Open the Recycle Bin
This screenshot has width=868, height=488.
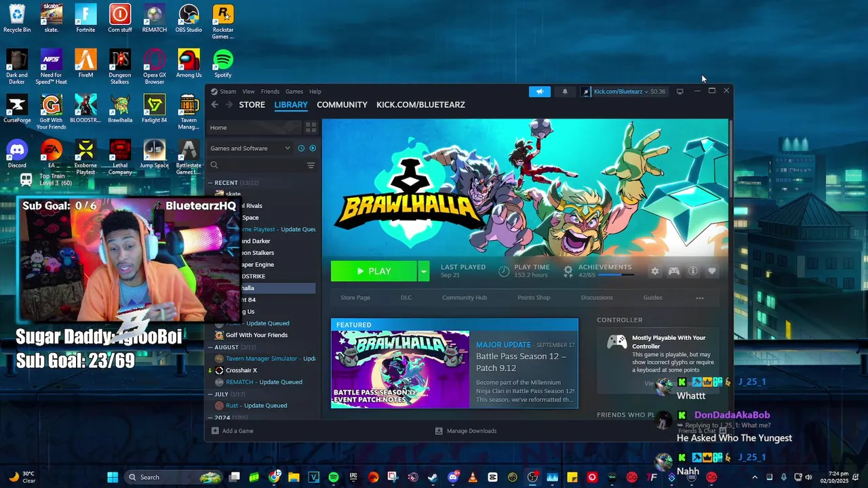pyautogui.click(x=17, y=18)
